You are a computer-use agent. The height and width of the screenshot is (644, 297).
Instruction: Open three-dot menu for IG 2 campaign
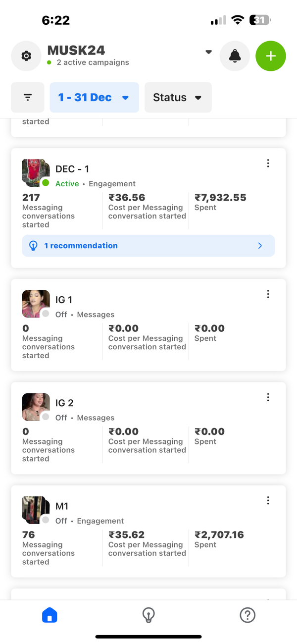click(268, 397)
